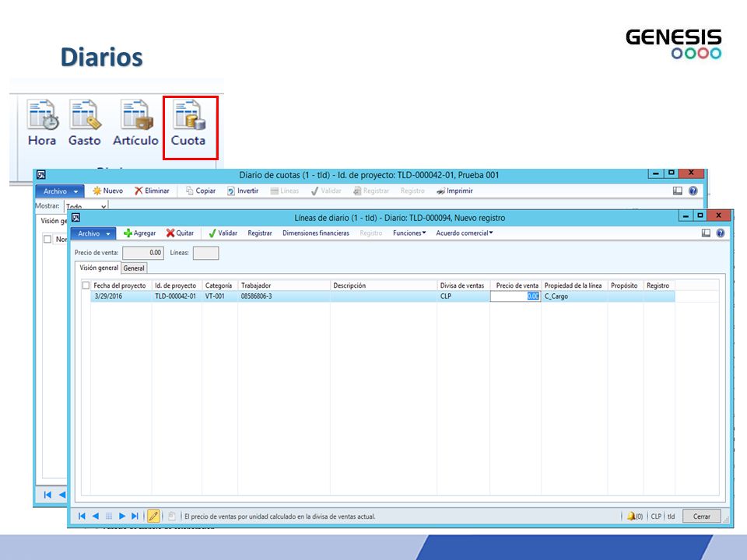Click Quitar to remove the journal line
The width and height of the screenshot is (747, 560).
[x=180, y=233]
